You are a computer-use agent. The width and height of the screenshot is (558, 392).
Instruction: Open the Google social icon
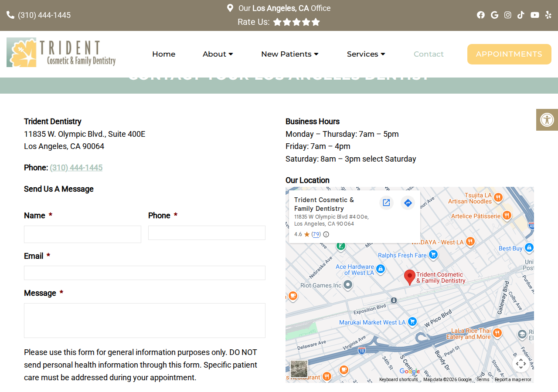494,15
